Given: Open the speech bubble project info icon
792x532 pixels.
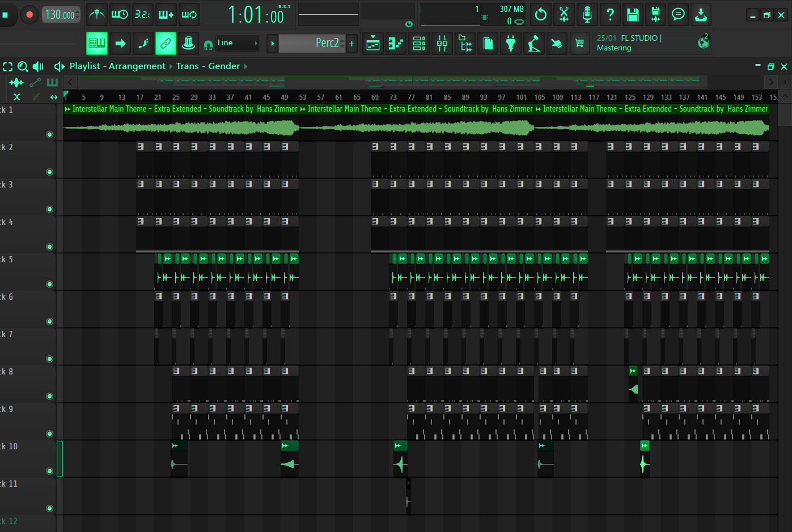Looking at the screenshot, I should pyautogui.click(x=678, y=15).
